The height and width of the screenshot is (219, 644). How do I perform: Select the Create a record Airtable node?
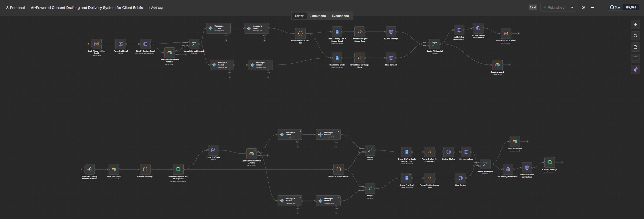[497, 65]
